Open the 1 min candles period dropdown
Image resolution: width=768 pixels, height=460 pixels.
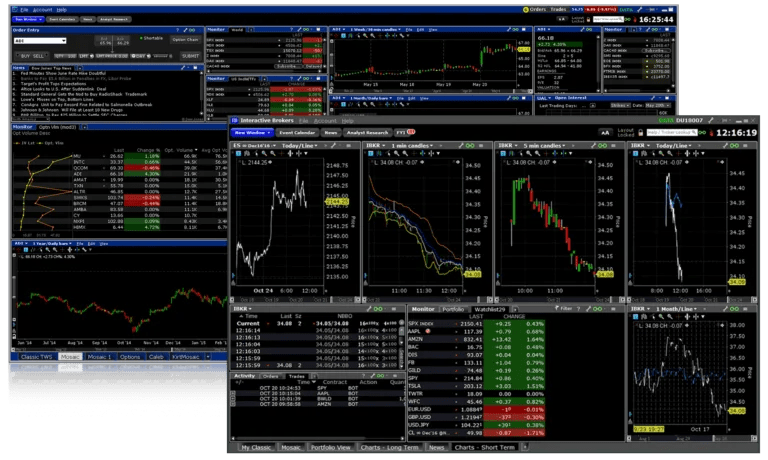pyautogui.click(x=412, y=145)
